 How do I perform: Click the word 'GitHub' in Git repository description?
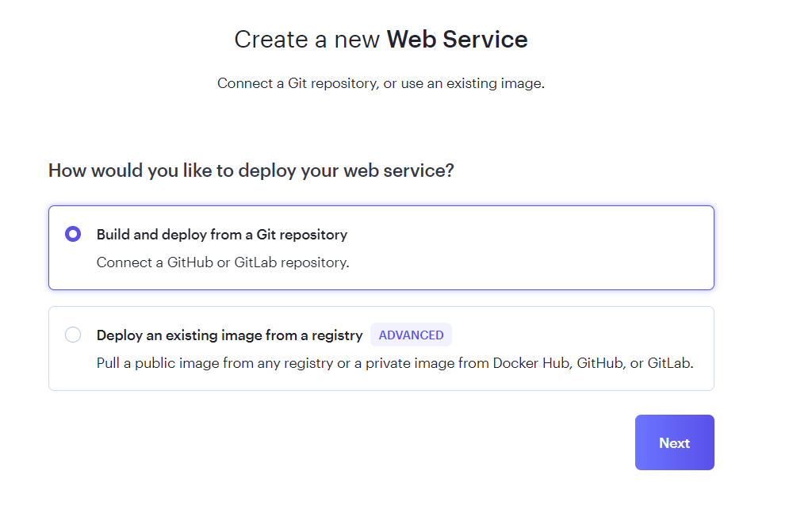pos(190,262)
